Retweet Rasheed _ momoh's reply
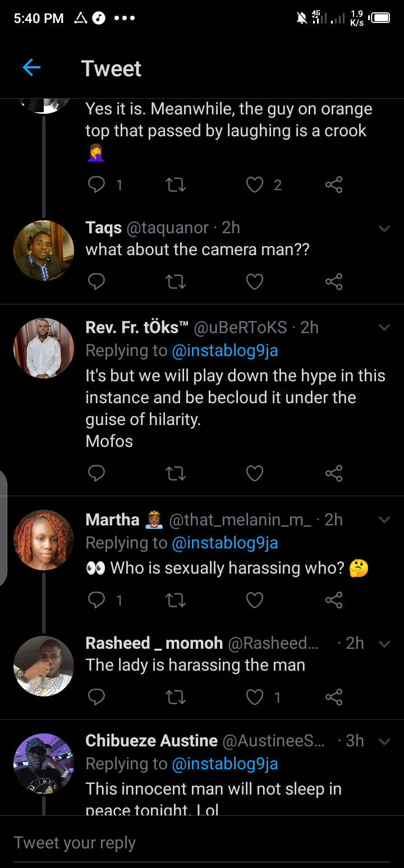 coord(176,697)
